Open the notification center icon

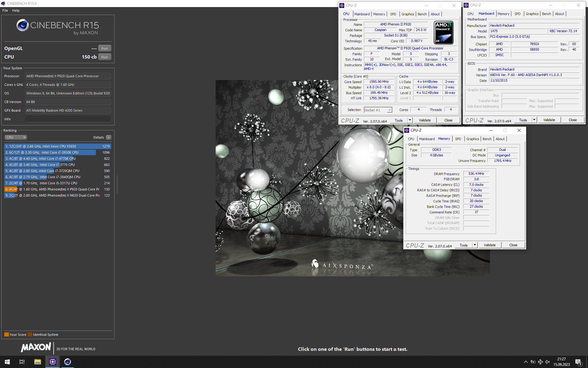(x=578, y=362)
